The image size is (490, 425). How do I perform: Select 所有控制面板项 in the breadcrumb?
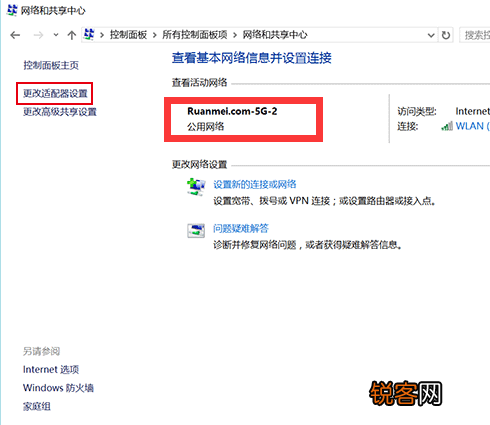[195, 35]
